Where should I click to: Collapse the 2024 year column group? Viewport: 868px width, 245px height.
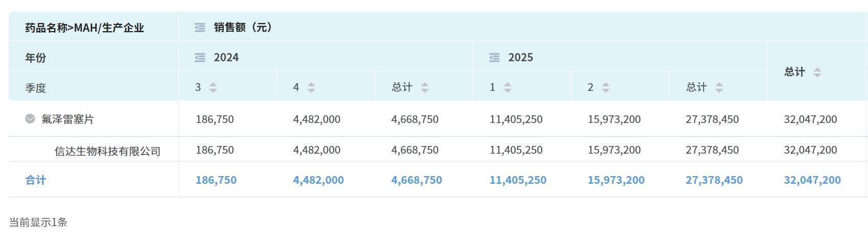(200, 58)
